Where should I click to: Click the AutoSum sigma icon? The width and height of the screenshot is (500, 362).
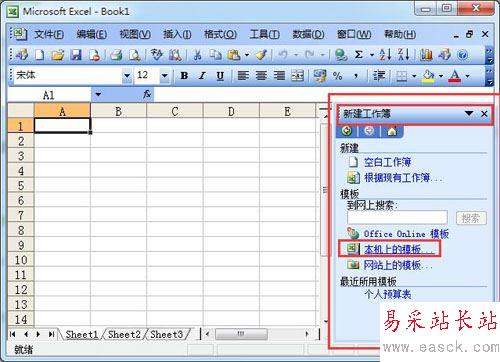359,55
